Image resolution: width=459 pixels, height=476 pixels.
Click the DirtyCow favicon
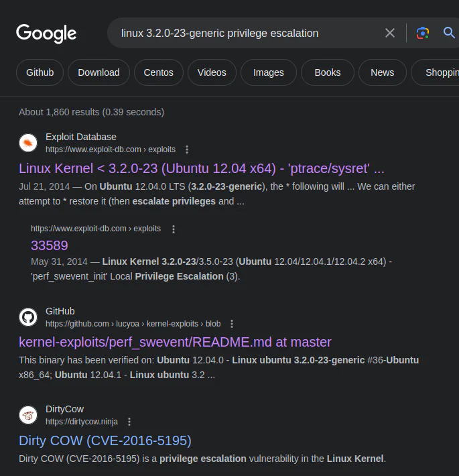pyautogui.click(x=28, y=415)
